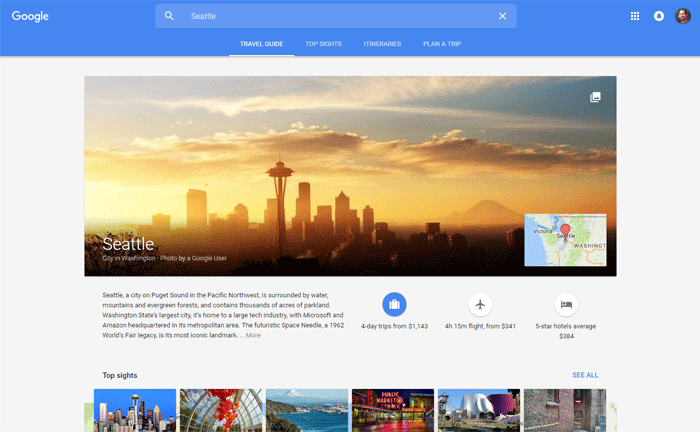The height and width of the screenshot is (432, 700).
Task: Click the airplane flight icon
Action: (480, 304)
